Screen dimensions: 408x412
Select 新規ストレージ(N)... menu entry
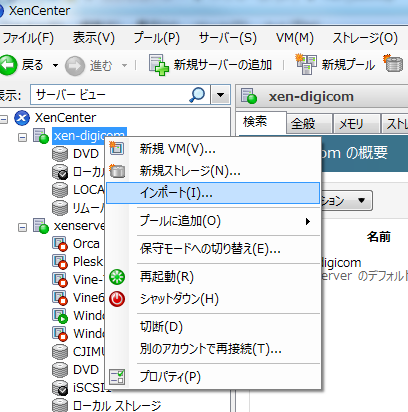click(x=213, y=171)
